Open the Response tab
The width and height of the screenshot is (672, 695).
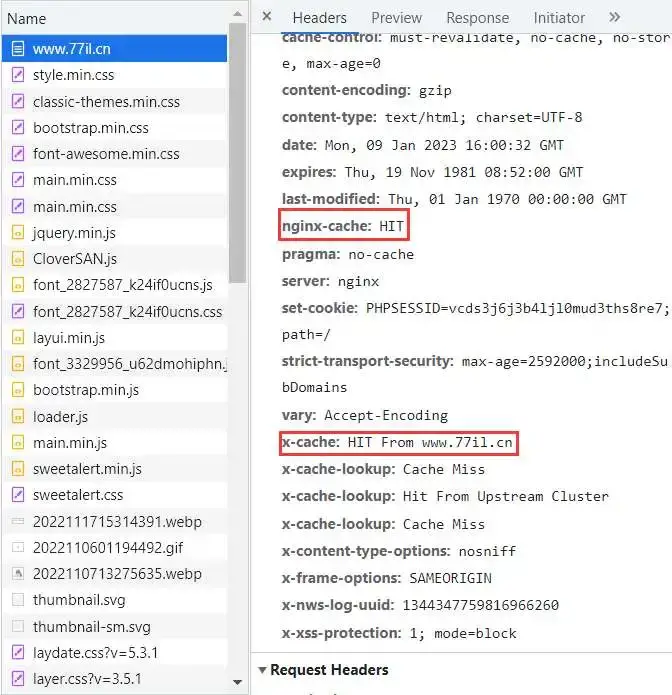pyautogui.click(x=477, y=18)
